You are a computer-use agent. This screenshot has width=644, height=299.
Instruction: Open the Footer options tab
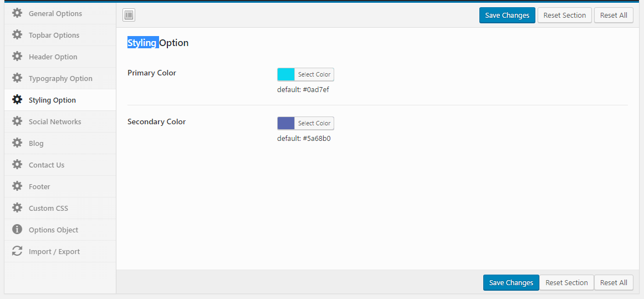39,186
